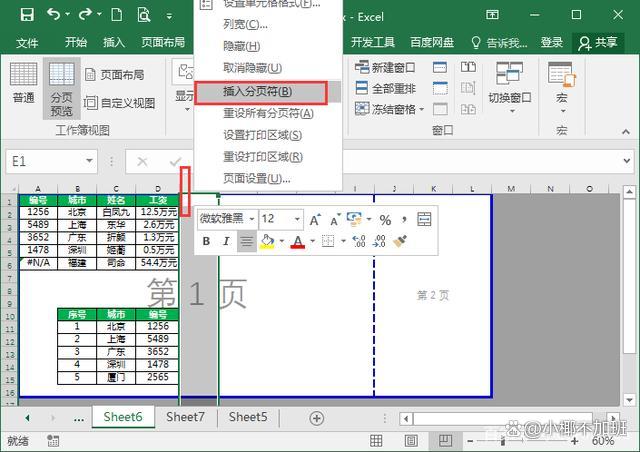This screenshot has width=640, height=452.
Task: Open the 百度网盘 ribbon tab
Action: click(x=432, y=42)
